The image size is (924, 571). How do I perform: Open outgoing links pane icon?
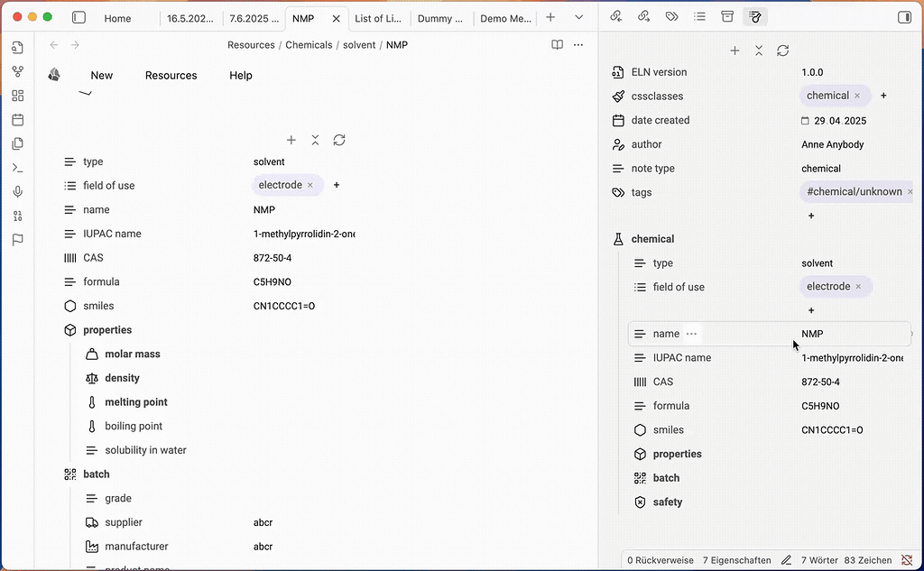[643, 16]
